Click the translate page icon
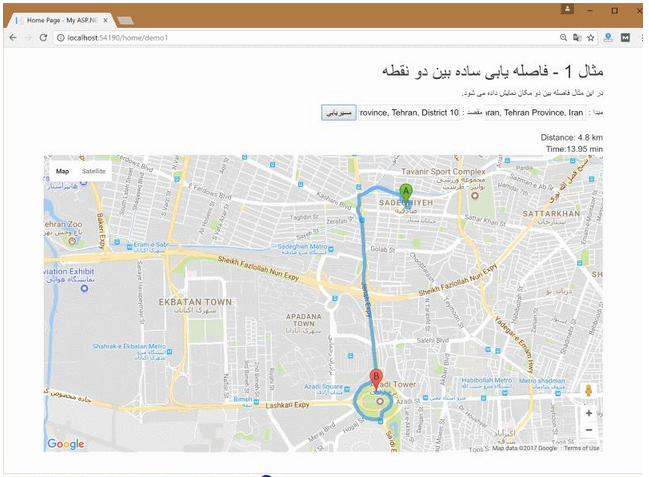Screen dimensions: 649x477 (577, 38)
